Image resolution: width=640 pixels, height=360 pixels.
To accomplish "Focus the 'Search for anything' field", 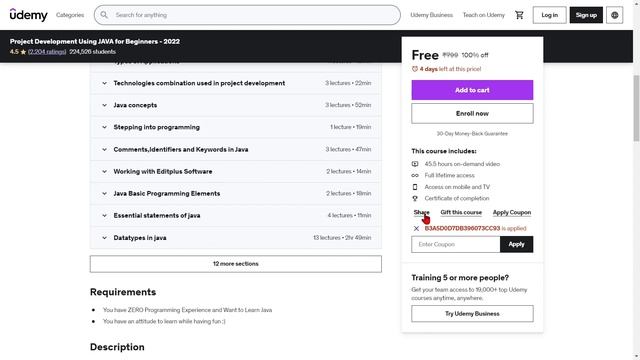I will [x=247, y=15].
